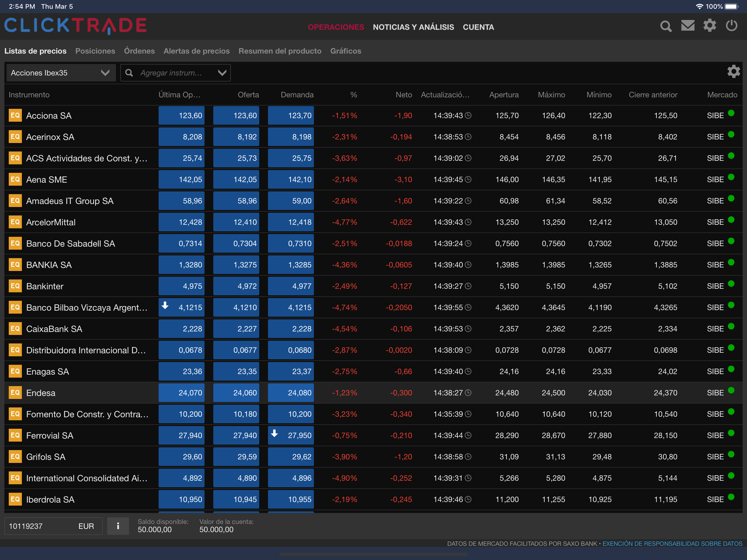This screenshot has height=560, width=747.
Task: Click the EQ icon for Enagas SA
Action: click(x=15, y=371)
